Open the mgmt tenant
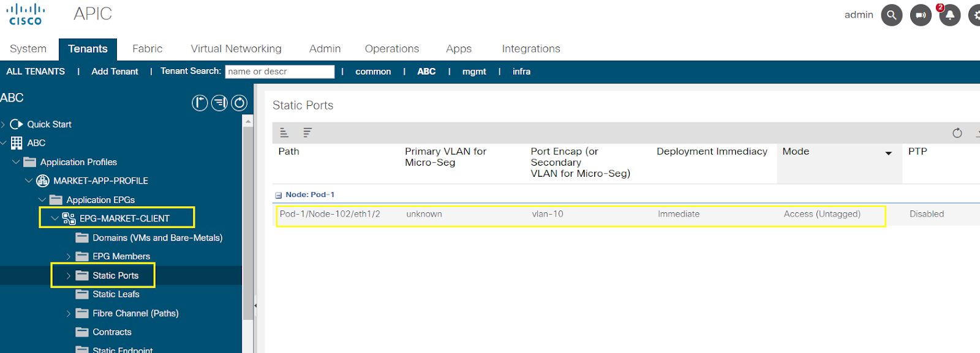This screenshot has width=980, height=353. (x=474, y=72)
